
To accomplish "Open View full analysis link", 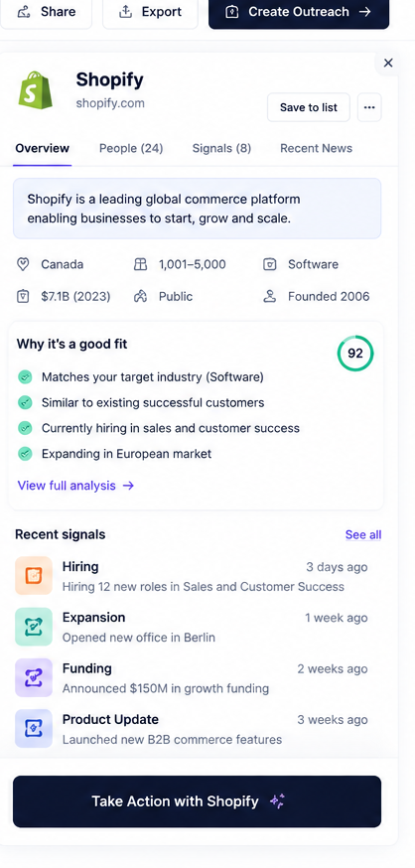I will coord(75,486).
